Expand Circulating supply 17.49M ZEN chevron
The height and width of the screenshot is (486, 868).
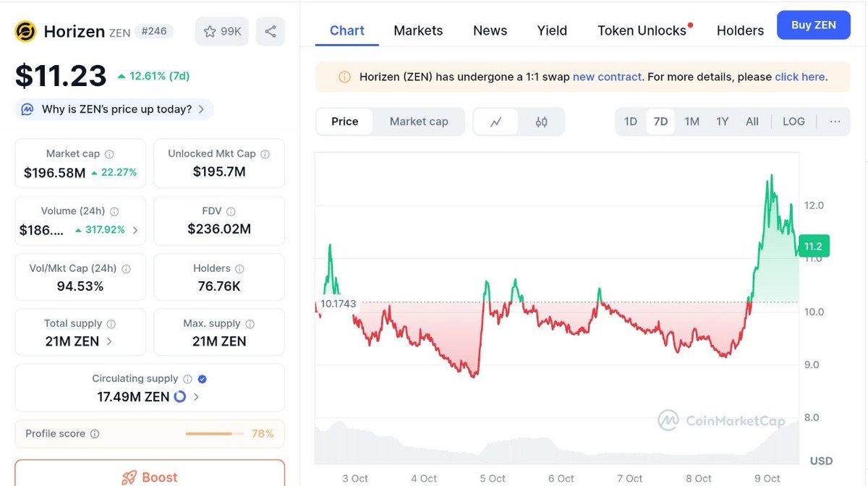[x=196, y=396]
